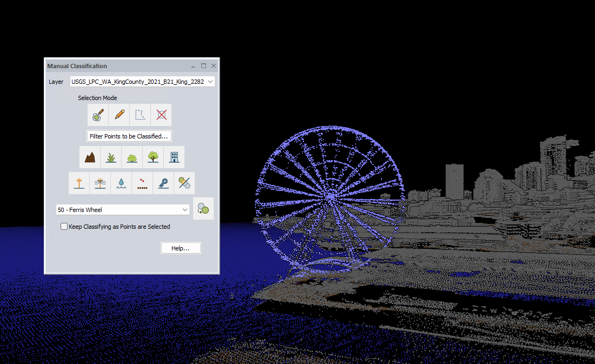Screen dimensions: 595x364
Task: Expand the 50 - Ferris Wheel class dropdown
Action: pos(184,209)
